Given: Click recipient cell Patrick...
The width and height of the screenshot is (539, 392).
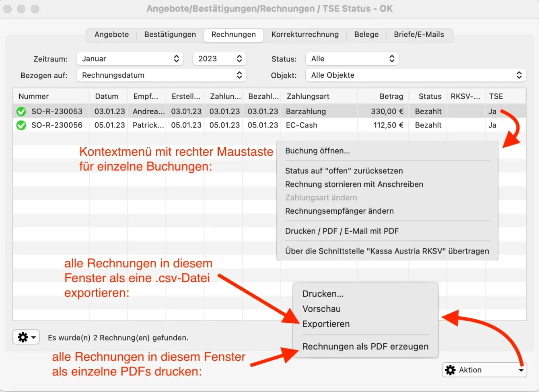Looking at the screenshot, I should tap(148, 125).
